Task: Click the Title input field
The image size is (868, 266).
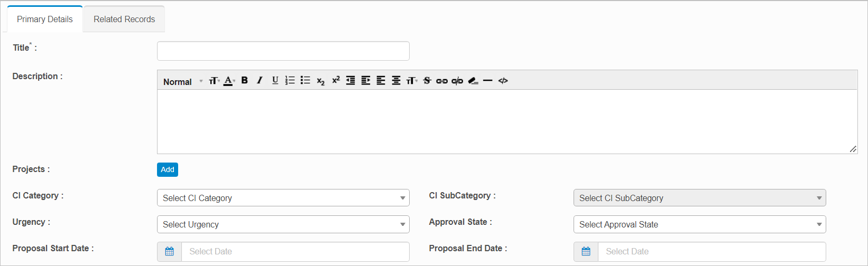Action: (x=283, y=51)
